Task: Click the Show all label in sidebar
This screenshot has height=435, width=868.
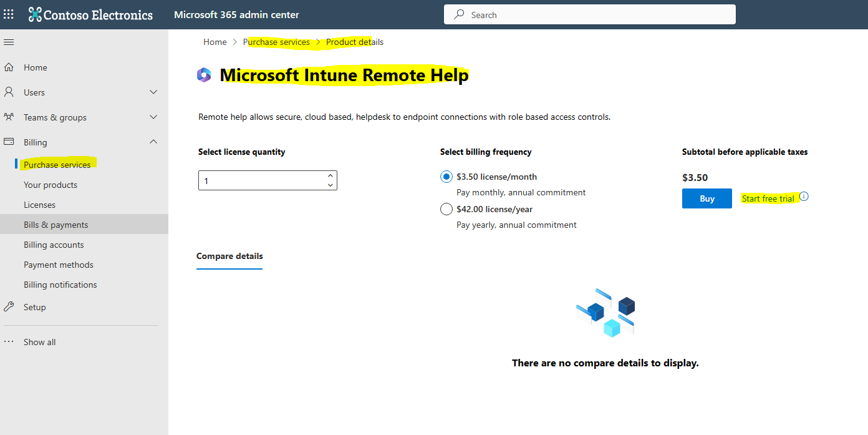Action: 40,342
